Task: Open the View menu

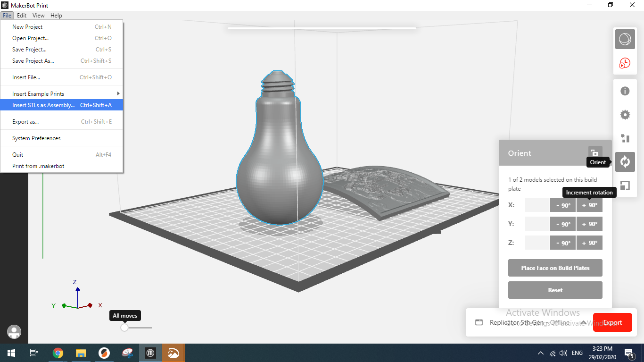Action: 39,16
